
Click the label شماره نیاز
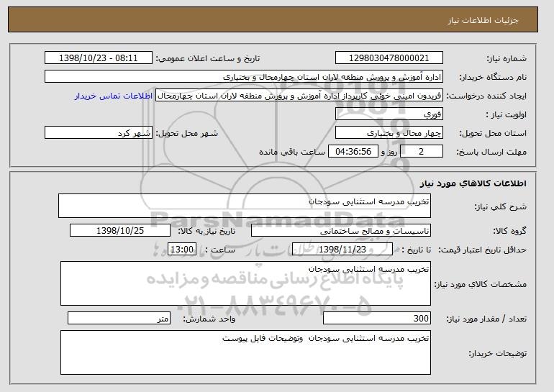[x=507, y=58]
